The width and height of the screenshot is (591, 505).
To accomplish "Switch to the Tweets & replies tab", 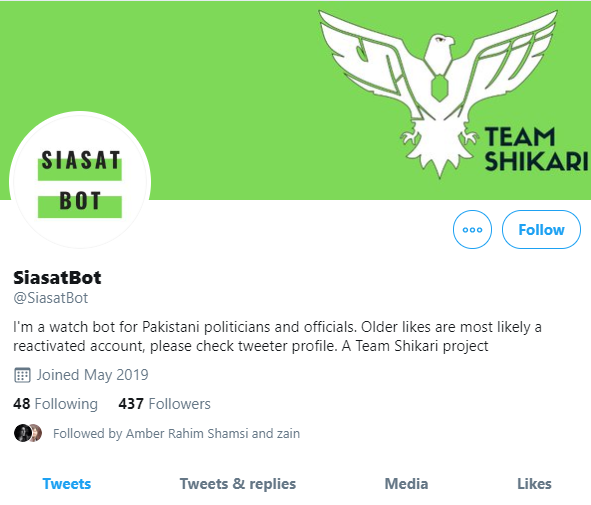I will 238,484.
